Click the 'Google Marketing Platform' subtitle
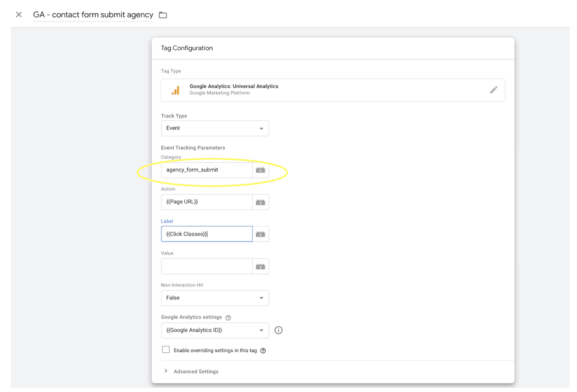The height and width of the screenshot is (392, 577). pos(220,93)
